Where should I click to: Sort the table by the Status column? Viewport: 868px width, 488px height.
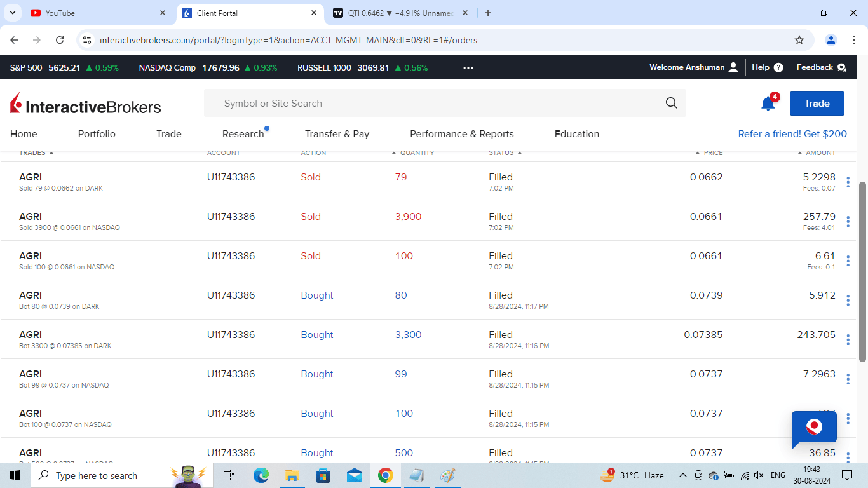[505, 152]
